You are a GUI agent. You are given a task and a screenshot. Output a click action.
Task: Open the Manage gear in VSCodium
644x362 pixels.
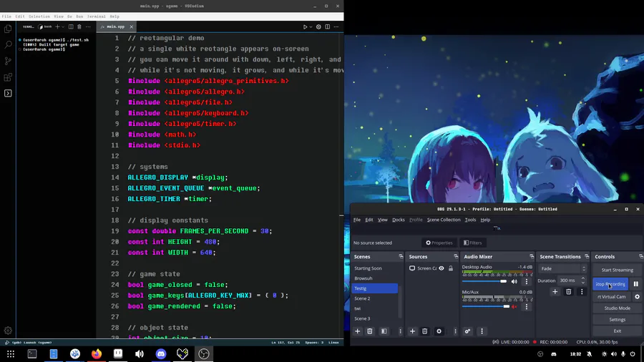(x=8, y=331)
